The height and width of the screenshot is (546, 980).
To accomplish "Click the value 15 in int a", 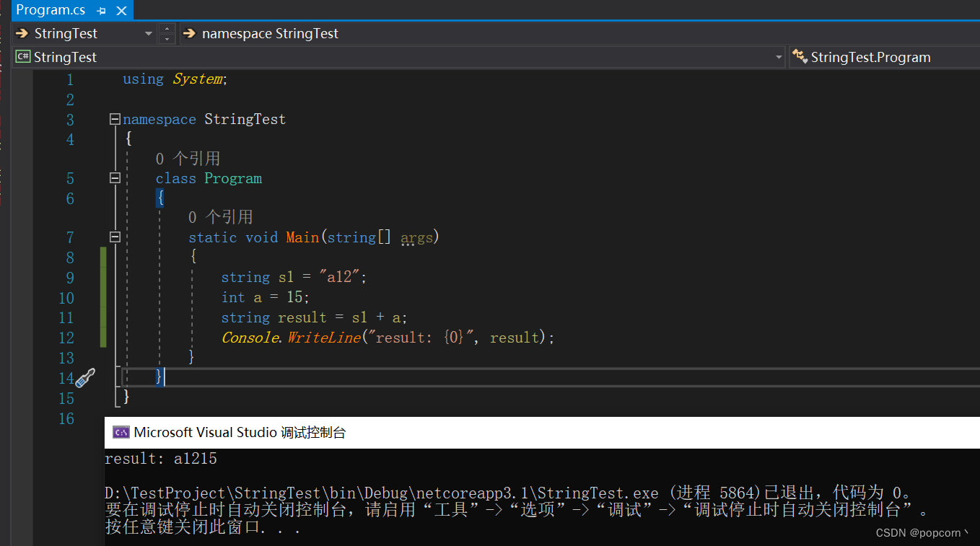I will 295,297.
